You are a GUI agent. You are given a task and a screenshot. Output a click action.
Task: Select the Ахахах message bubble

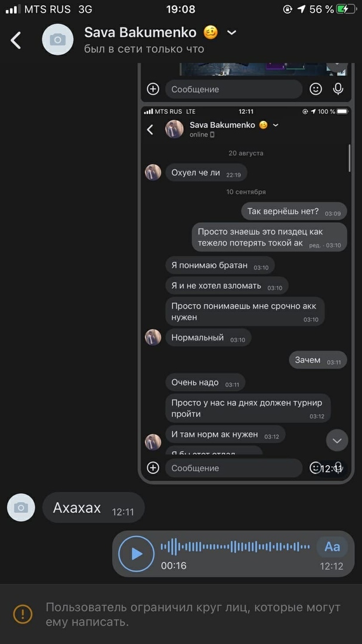tap(93, 507)
